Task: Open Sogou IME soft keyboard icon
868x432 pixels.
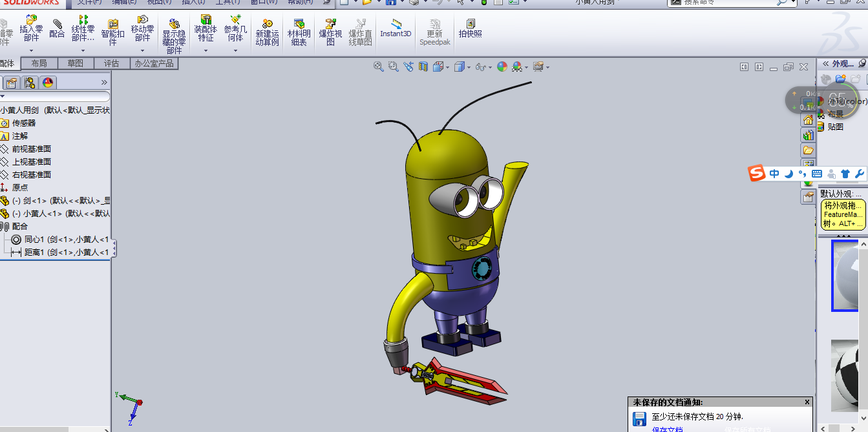Action: coord(817,174)
